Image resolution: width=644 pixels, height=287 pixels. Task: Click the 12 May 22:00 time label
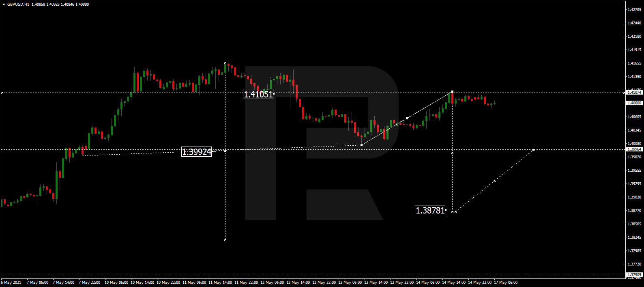point(324,283)
